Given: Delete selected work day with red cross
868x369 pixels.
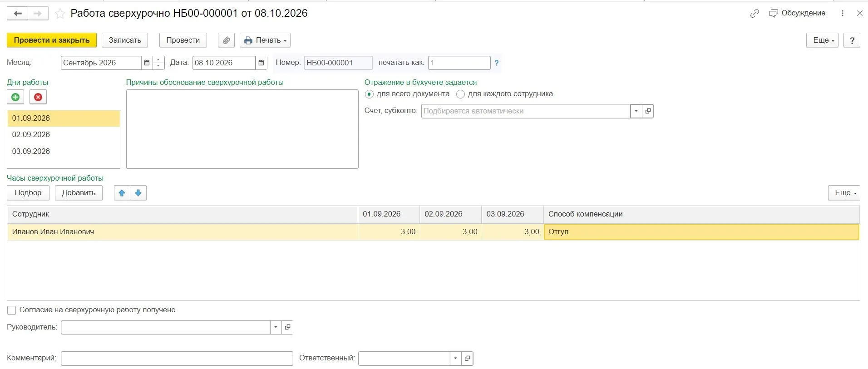Looking at the screenshot, I should click(38, 97).
